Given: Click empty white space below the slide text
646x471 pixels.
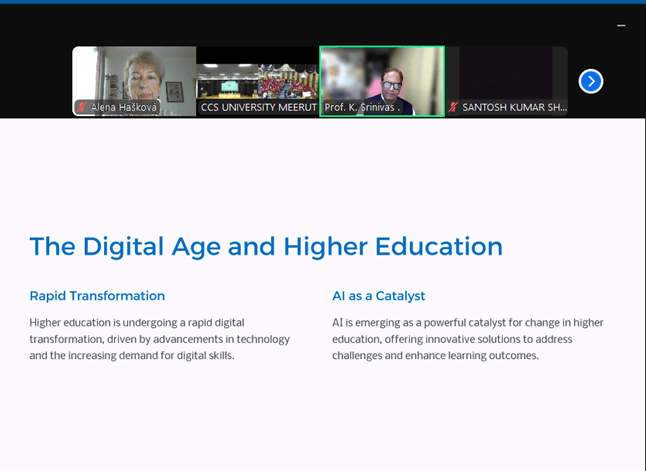Looking at the screenshot, I should (x=320, y=420).
